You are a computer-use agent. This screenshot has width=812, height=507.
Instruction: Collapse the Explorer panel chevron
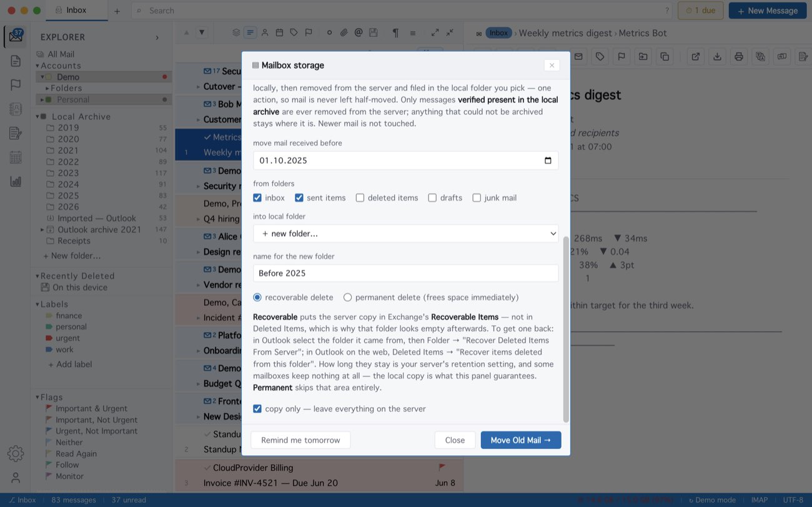click(x=157, y=37)
